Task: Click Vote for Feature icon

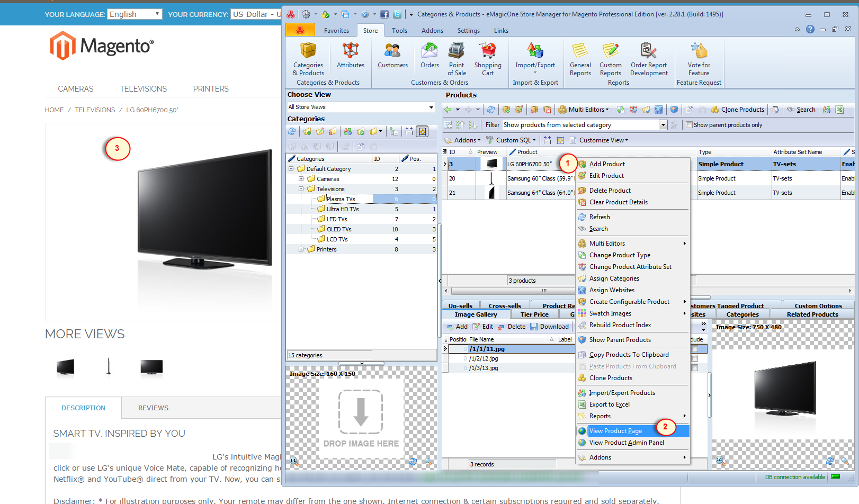Action: pyautogui.click(x=699, y=59)
